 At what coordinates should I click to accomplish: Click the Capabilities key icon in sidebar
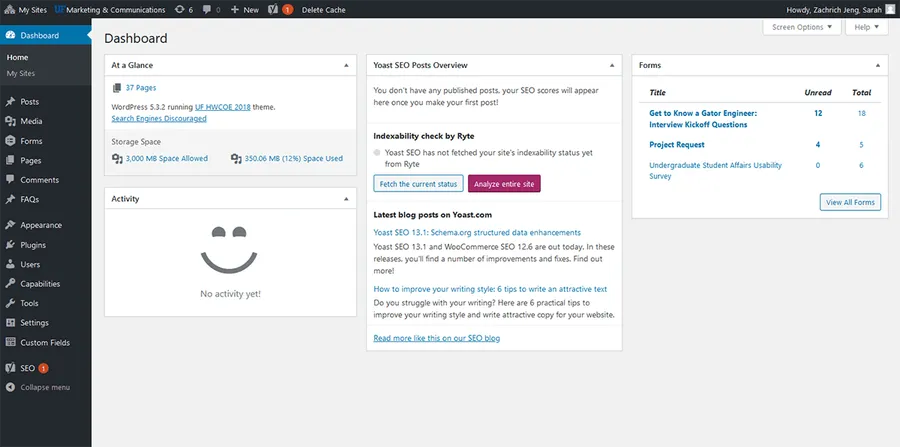[x=10, y=283]
